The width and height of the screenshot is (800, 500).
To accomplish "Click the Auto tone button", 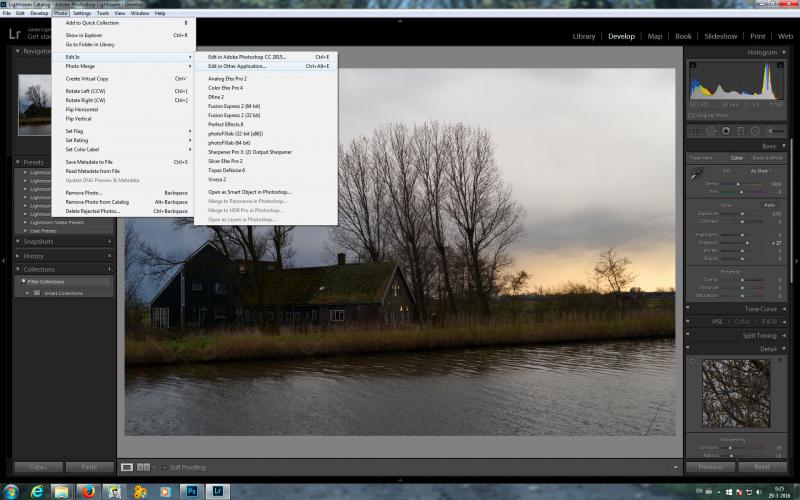I will point(769,205).
